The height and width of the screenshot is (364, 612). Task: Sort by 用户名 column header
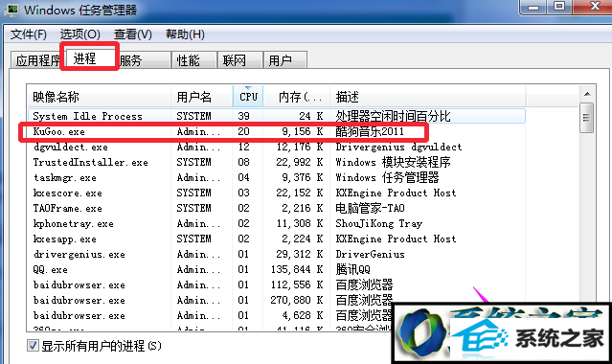[202, 96]
